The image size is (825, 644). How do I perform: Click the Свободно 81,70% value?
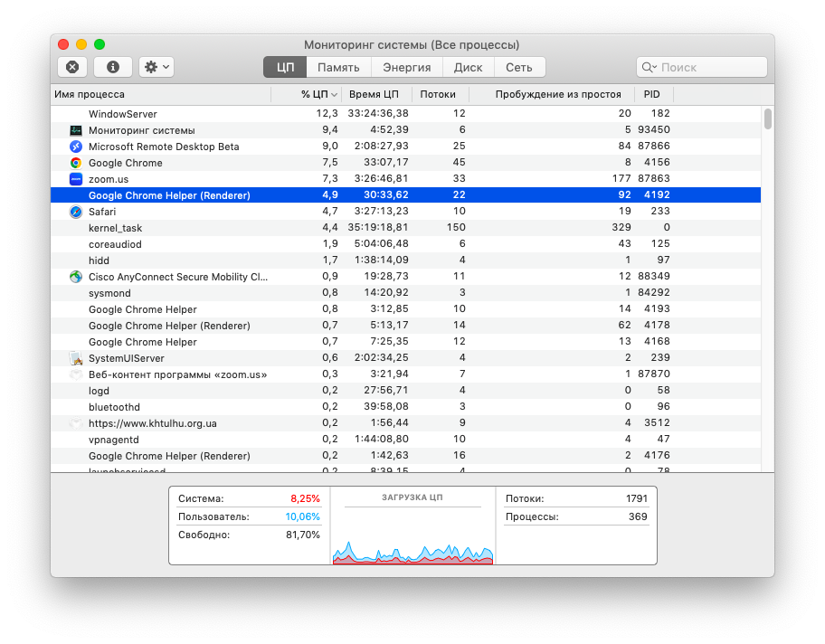click(302, 535)
